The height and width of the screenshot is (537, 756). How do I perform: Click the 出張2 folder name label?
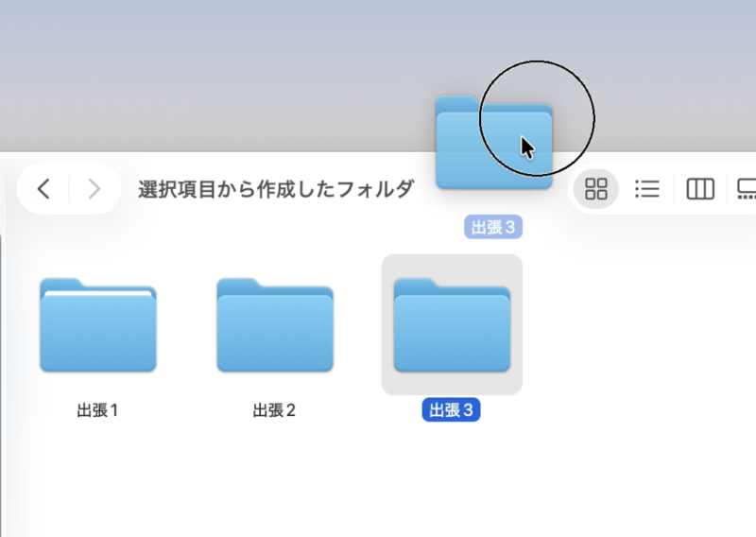[x=275, y=410]
